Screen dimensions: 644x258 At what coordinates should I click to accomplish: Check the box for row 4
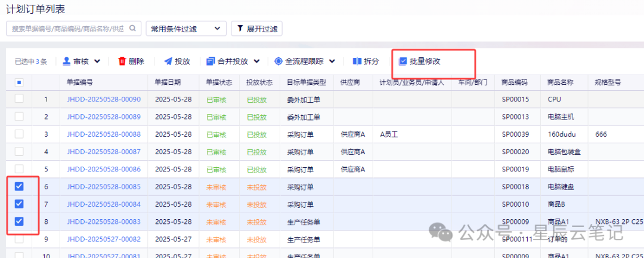(19, 152)
